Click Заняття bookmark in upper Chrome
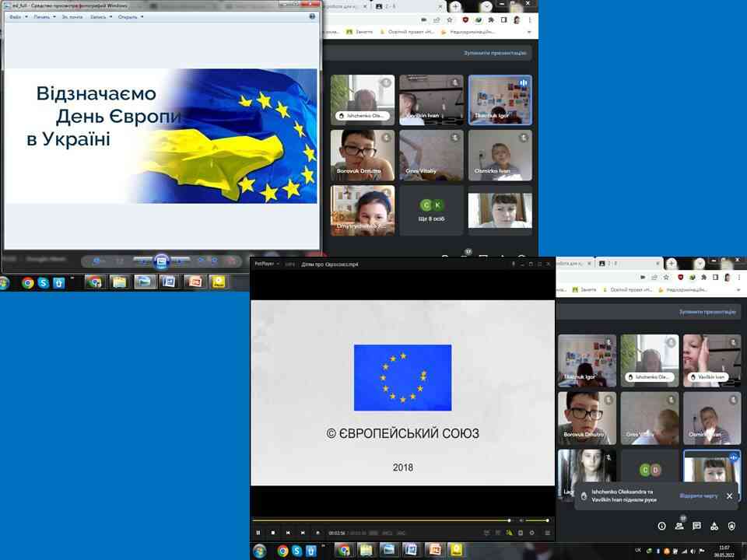Image resolution: width=747 pixels, height=560 pixels. click(x=359, y=32)
